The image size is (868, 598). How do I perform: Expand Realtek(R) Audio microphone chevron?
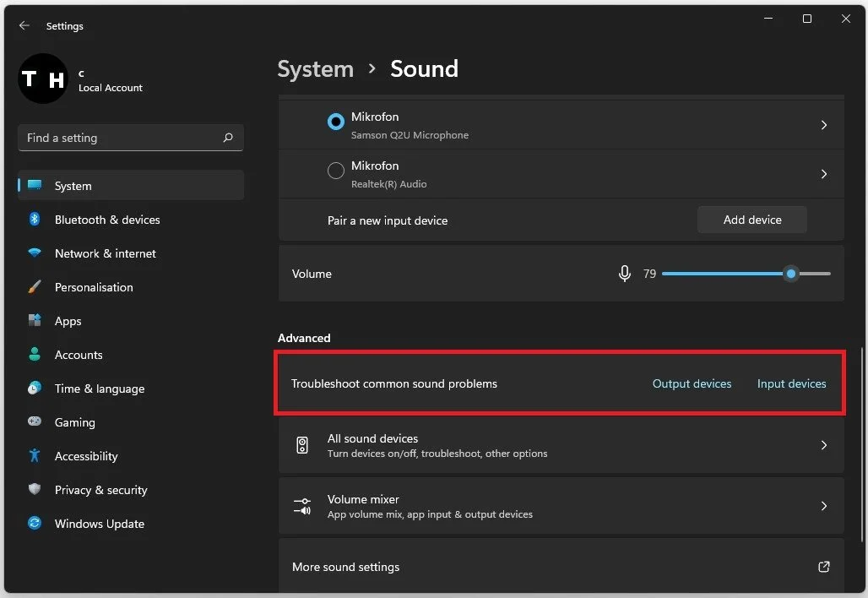point(824,174)
